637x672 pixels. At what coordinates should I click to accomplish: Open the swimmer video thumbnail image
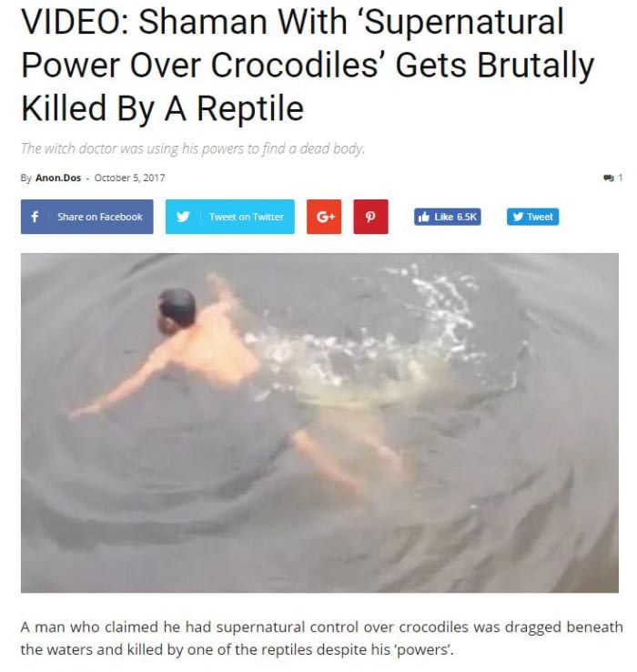coord(319,423)
